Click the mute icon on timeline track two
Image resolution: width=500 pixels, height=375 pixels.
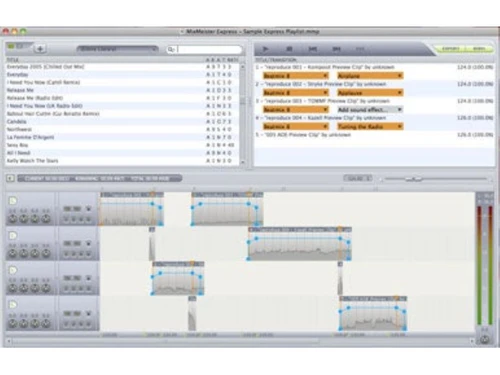tap(88, 243)
